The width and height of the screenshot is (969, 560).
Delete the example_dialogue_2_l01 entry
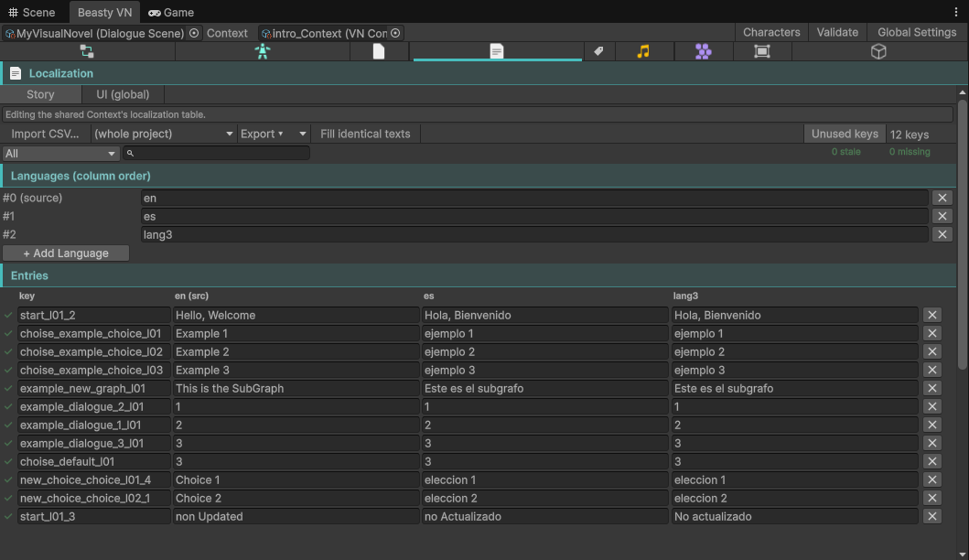pyautogui.click(x=931, y=406)
